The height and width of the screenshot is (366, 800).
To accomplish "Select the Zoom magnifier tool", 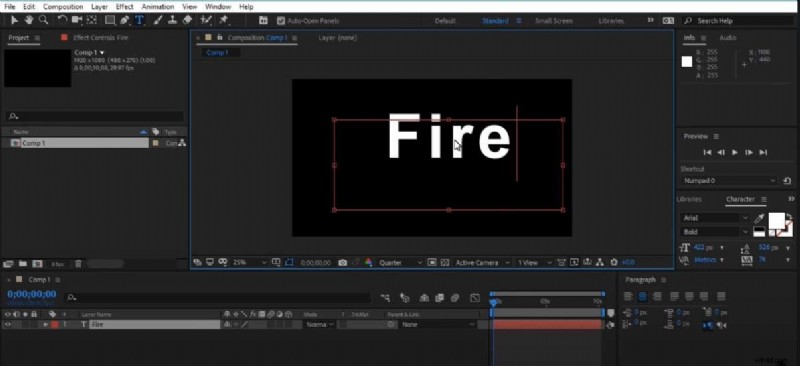I will (43, 20).
